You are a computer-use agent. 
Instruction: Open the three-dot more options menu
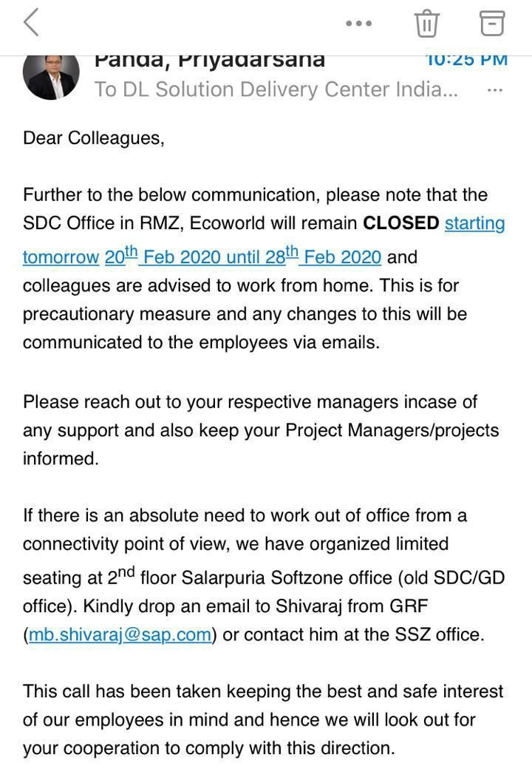point(358,23)
